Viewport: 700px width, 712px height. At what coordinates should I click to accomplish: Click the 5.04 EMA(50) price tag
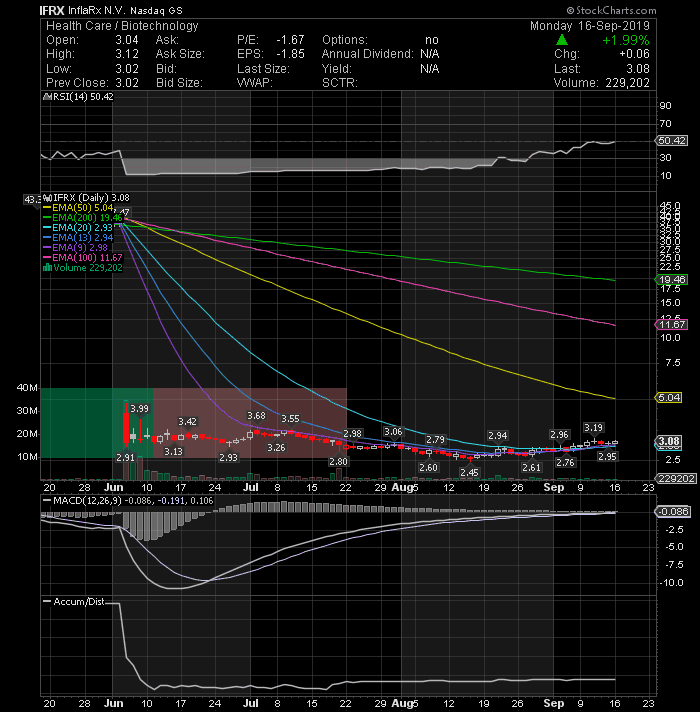(x=668, y=398)
